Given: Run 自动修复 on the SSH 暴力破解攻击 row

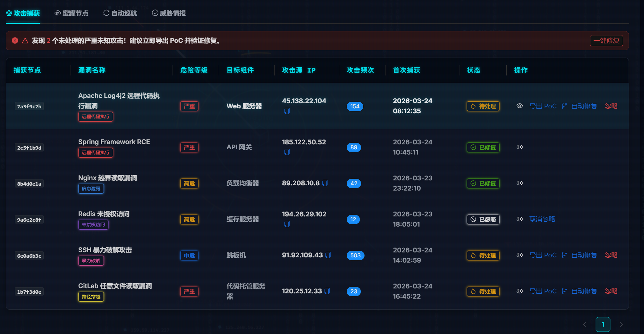Looking at the screenshot, I should pyautogui.click(x=580, y=255).
